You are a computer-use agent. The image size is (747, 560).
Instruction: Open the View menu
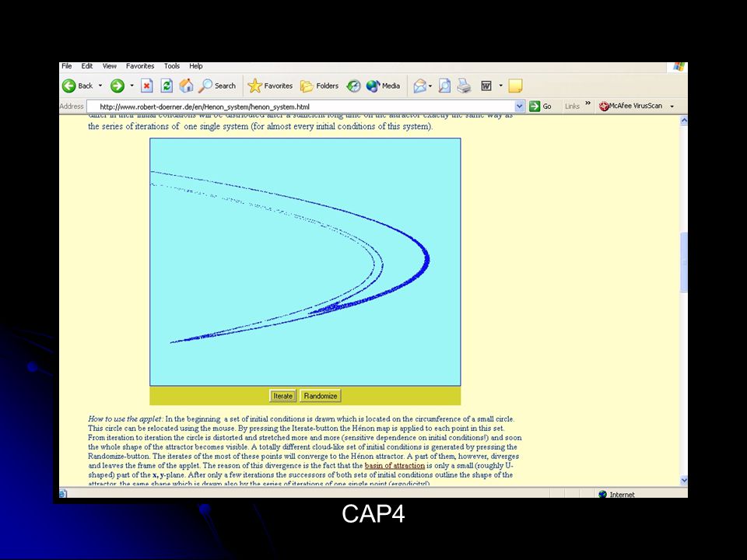tap(109, 66)
